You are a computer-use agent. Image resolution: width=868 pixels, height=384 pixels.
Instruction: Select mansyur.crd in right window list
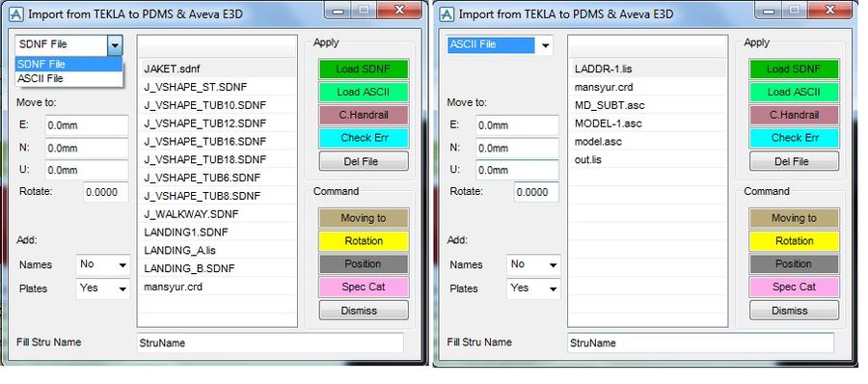coord(648,87)
